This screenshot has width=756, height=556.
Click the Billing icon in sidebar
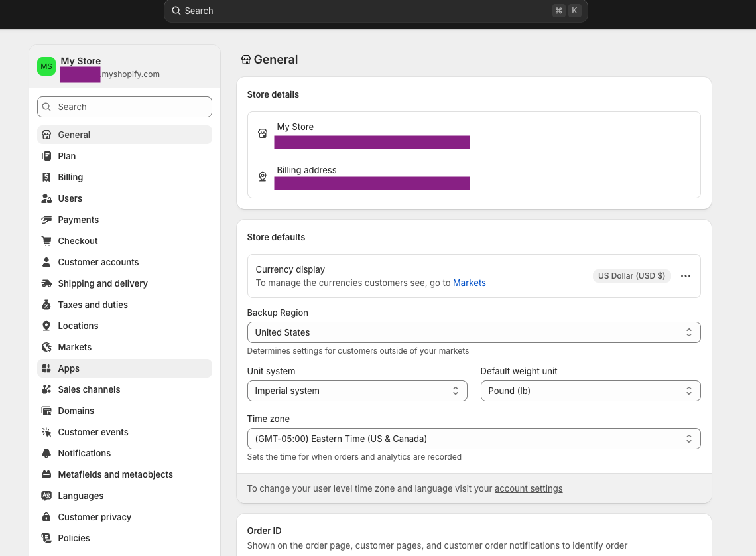46,177
